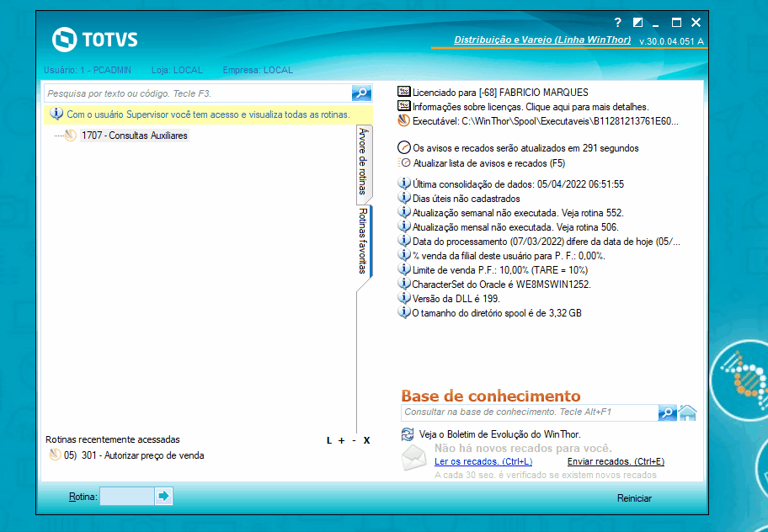Click the Loja: LOCAL label

click(x=177, y=70)
